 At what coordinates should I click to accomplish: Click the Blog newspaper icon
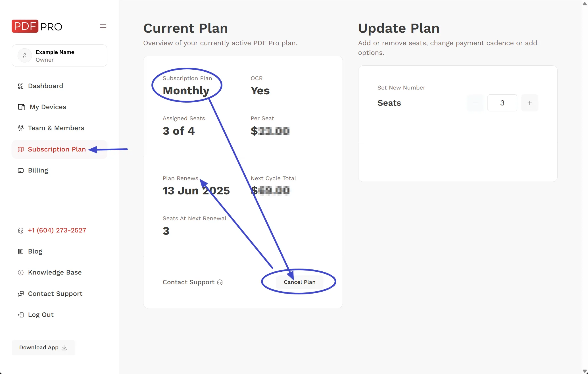click(21, 252)
